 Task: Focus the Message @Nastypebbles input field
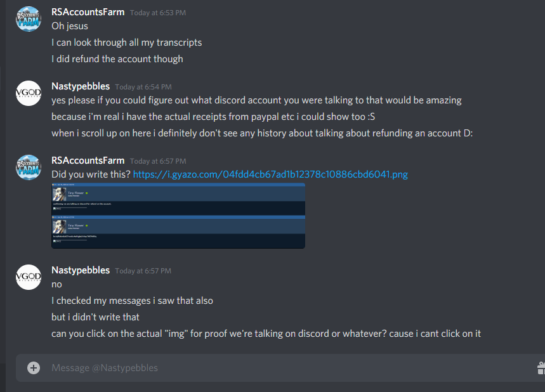pyautogui.click(x=285, y=368)
